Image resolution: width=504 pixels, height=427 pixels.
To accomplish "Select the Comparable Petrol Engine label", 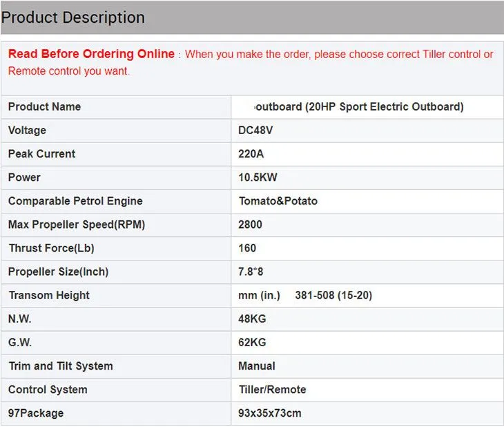I will [75, 201].
